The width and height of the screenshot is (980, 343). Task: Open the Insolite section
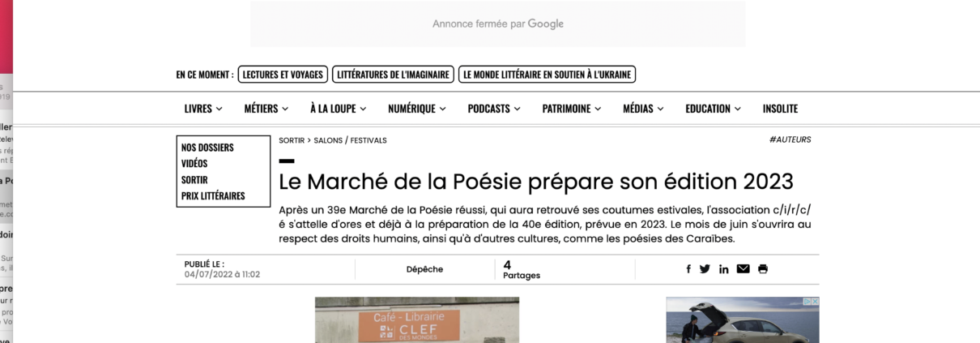tap(780, 109)
